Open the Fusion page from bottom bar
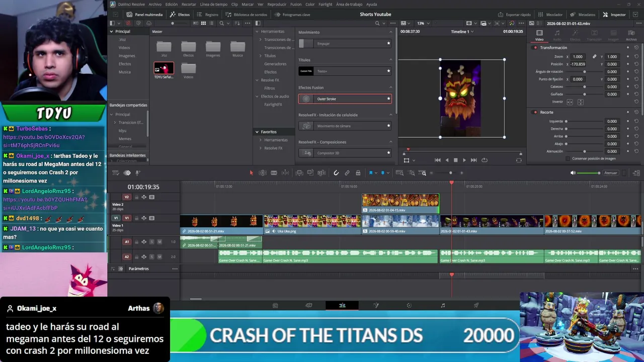644x362 pixels. 376,305
